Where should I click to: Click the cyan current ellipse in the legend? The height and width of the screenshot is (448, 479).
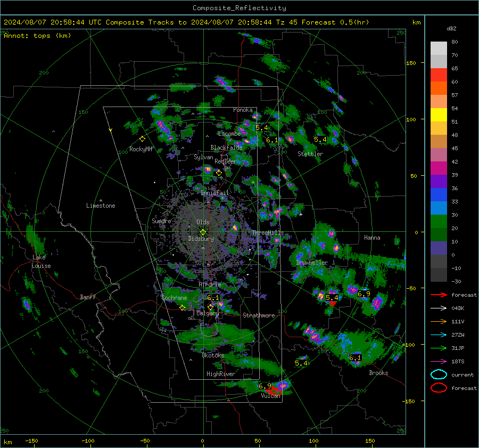[439, 374]
